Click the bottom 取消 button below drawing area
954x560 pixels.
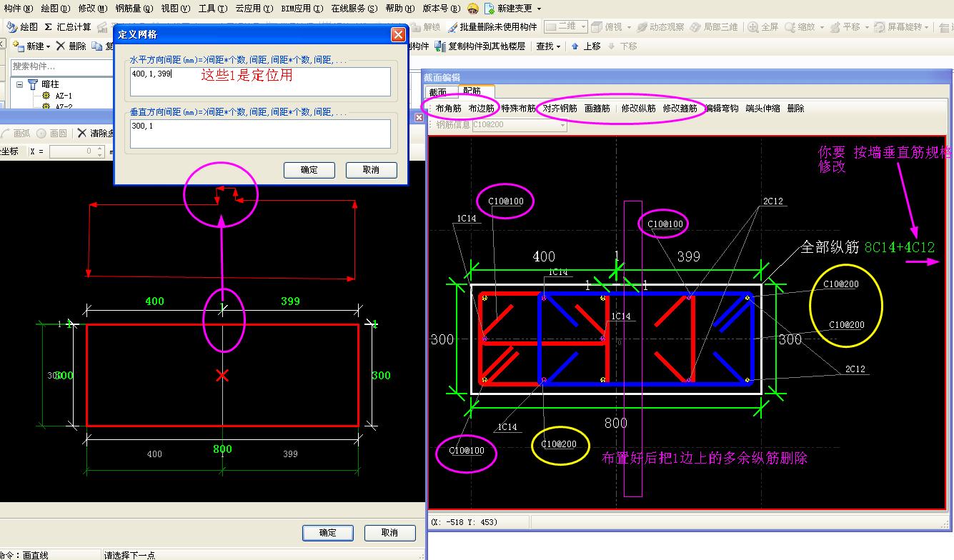(389, 533)
